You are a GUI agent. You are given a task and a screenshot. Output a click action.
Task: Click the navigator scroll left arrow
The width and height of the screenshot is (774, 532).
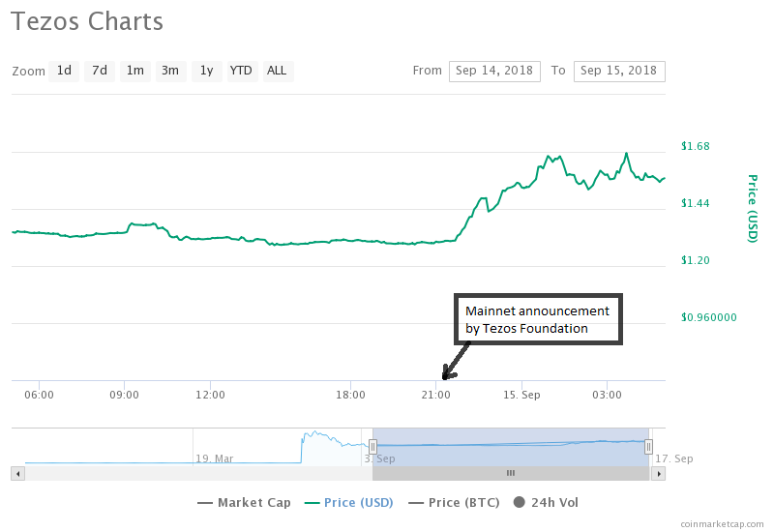click(x=18, y=474)
